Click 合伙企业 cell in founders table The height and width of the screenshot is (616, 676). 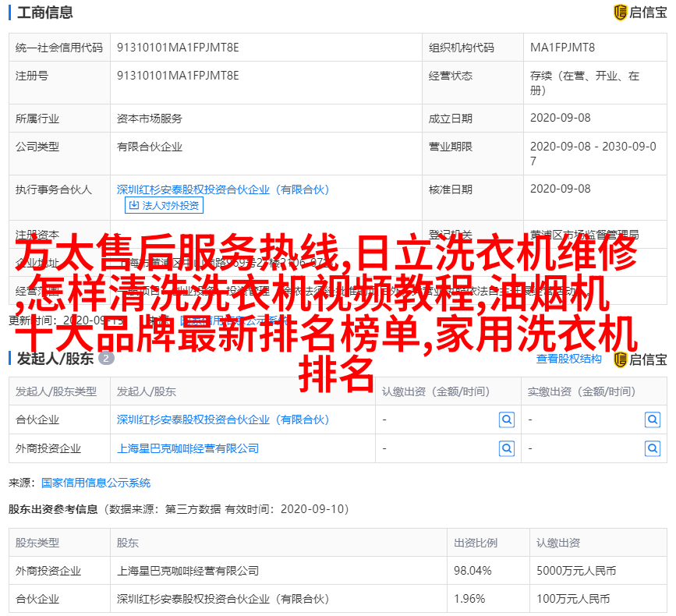click(37, 420)
